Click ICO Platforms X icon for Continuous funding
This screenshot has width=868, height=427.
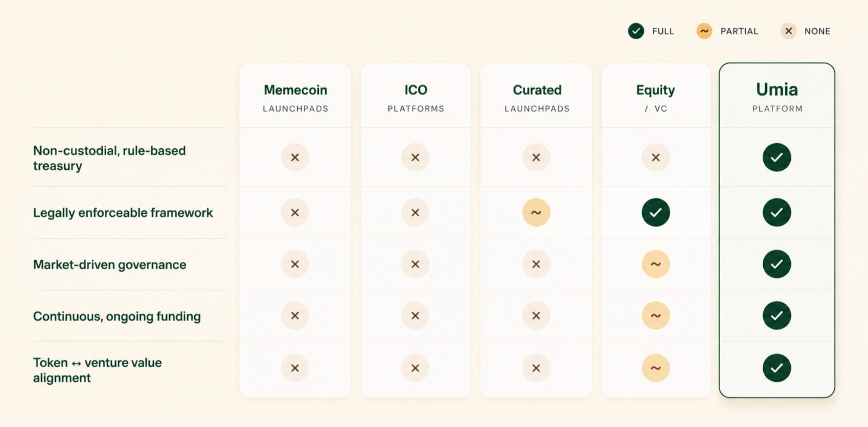click(415, 315)
